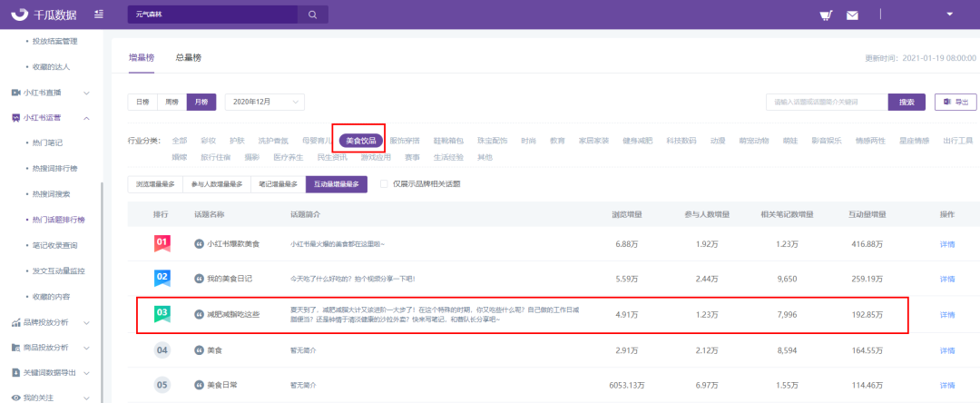Viewport: 980px width, 403px height.
Task: Open 详情 for 我的美食日记
Action: click(947, 279)
